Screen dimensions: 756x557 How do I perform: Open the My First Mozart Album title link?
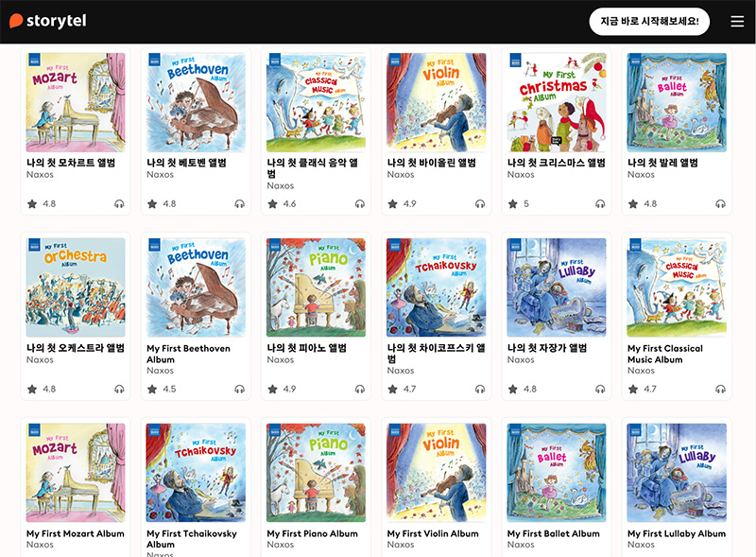[76, 533]
